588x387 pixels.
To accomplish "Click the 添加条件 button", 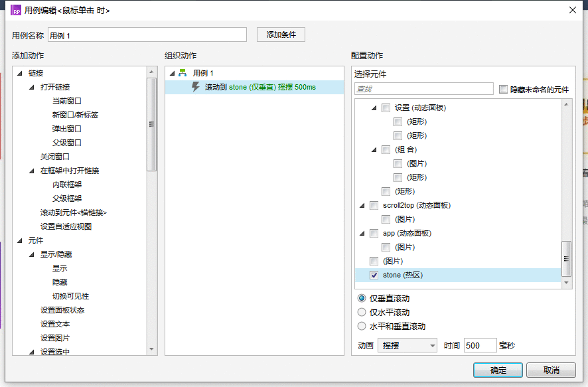I will point(281,35).
